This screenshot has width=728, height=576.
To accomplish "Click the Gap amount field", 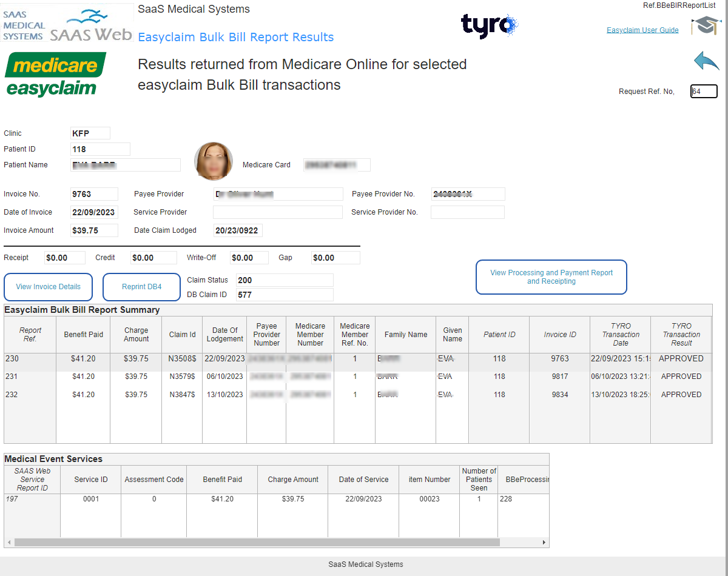I will coord(335,258).
